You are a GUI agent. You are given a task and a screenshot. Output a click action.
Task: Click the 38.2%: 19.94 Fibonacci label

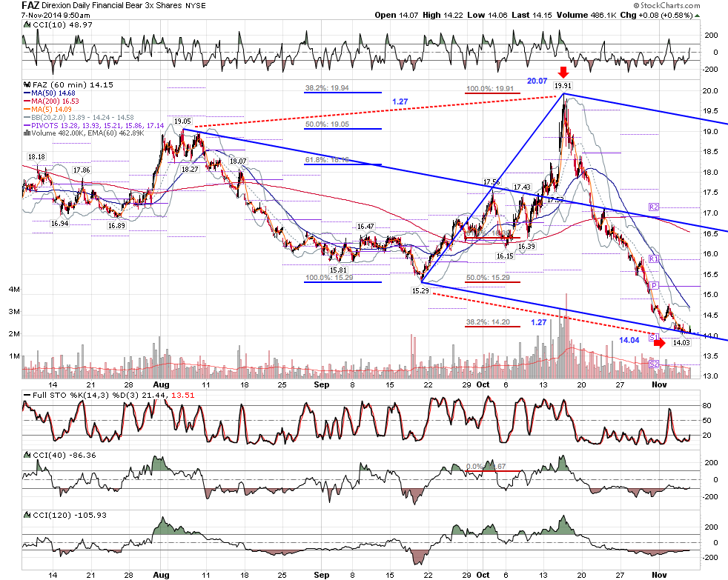tap(327, 87)
